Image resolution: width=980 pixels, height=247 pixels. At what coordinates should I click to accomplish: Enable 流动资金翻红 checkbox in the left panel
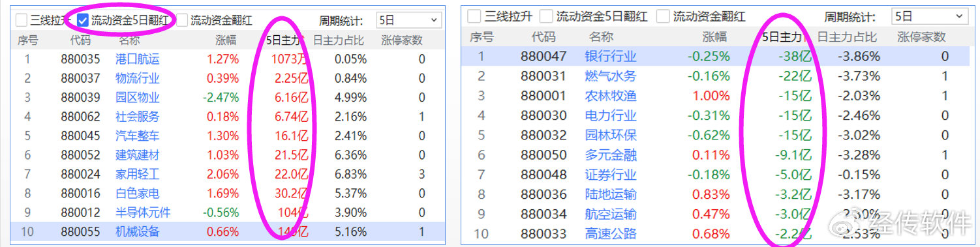[182, 20]
